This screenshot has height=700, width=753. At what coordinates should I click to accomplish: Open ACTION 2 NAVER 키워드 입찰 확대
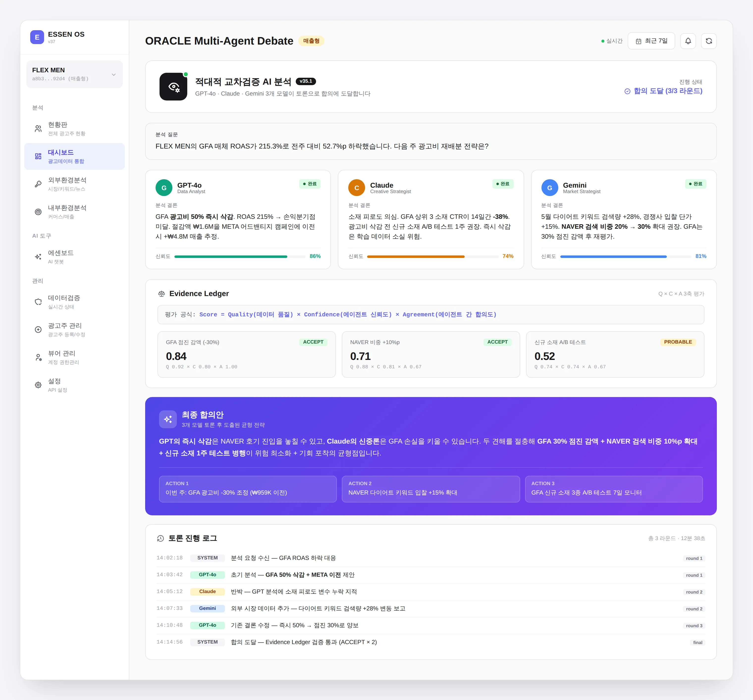pyautogui.click(x=431, y=489)
